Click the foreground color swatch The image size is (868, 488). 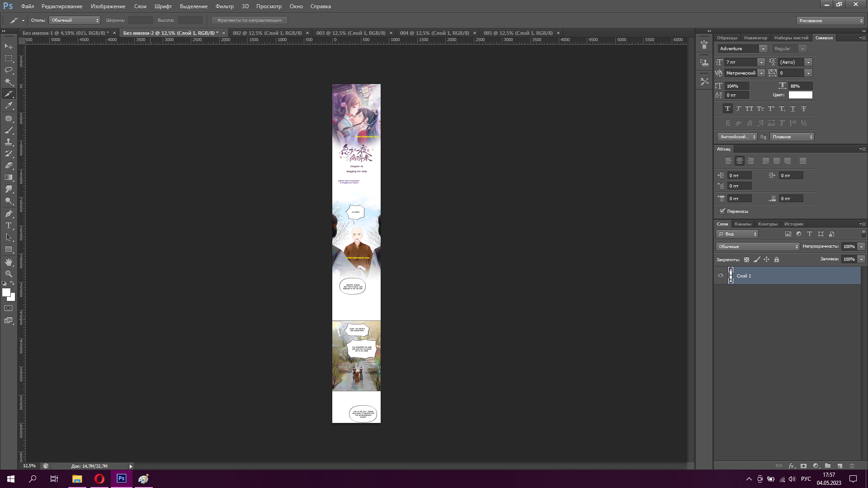6,292
